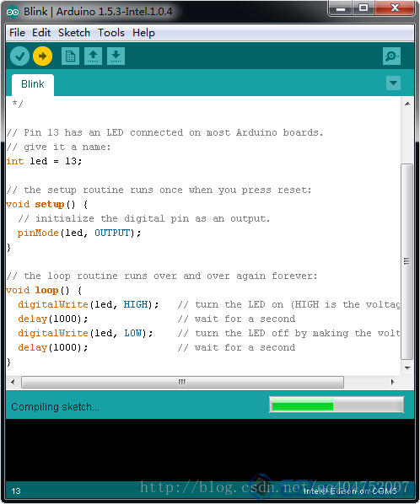Image resolution: width=420 pixels, height=504 pixels.
Task: Open the Edit menu
Action: (x=41, y=33)
